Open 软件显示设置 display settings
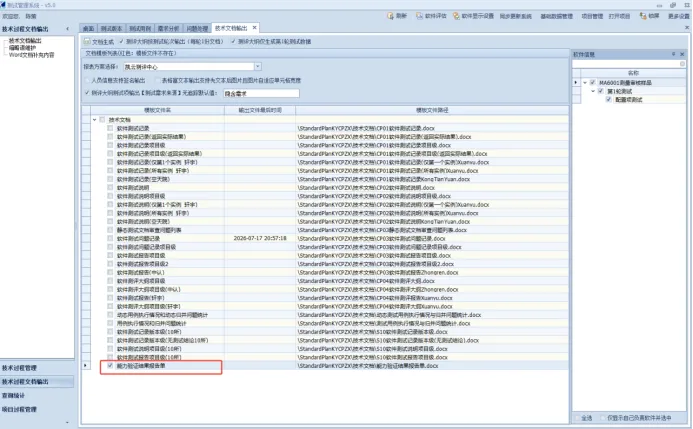This screenshot has height=429, width=693. coord(473,16)
